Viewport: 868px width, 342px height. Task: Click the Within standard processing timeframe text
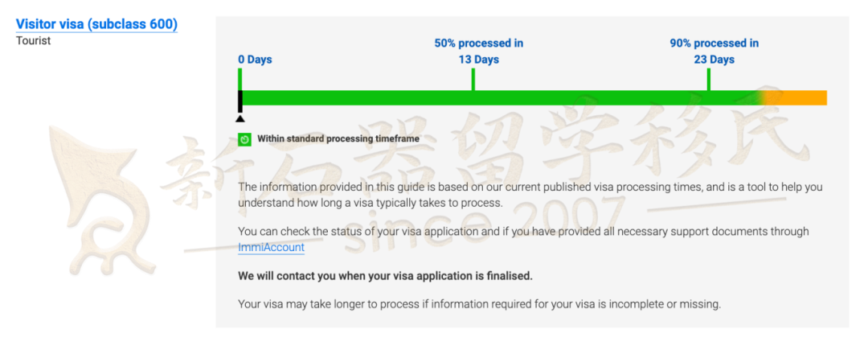pyautogui.click(x=338, y=139)
